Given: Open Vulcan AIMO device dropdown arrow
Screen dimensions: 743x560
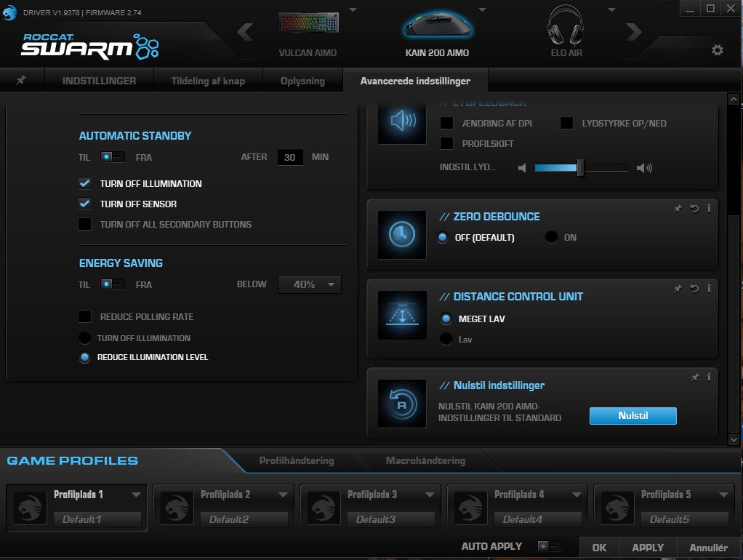Looking at the screenshot, I should tap(353, 9).
